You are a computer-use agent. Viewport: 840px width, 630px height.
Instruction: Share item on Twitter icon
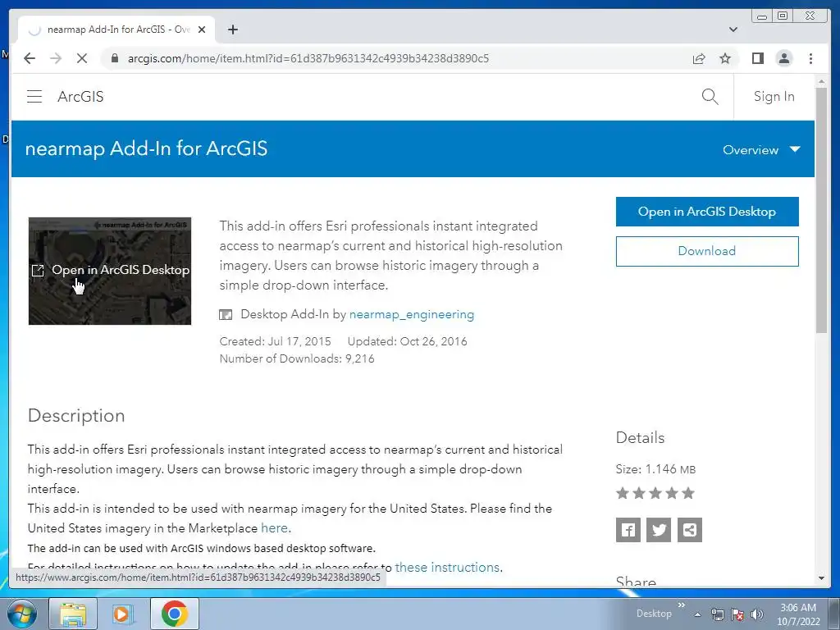tap(659, 530)
